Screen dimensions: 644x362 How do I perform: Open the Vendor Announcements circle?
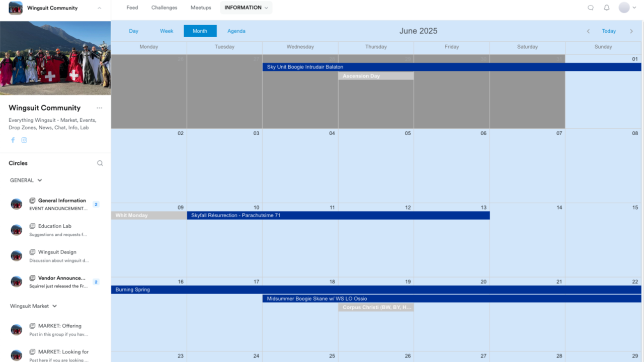tap(55, 282)
